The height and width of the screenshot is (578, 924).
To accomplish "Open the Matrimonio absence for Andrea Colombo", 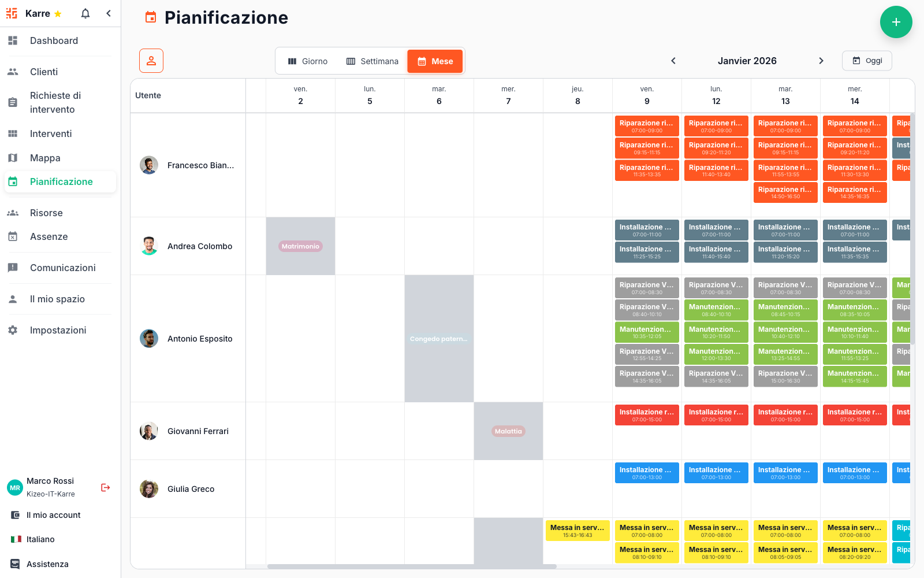I will 300,246.
